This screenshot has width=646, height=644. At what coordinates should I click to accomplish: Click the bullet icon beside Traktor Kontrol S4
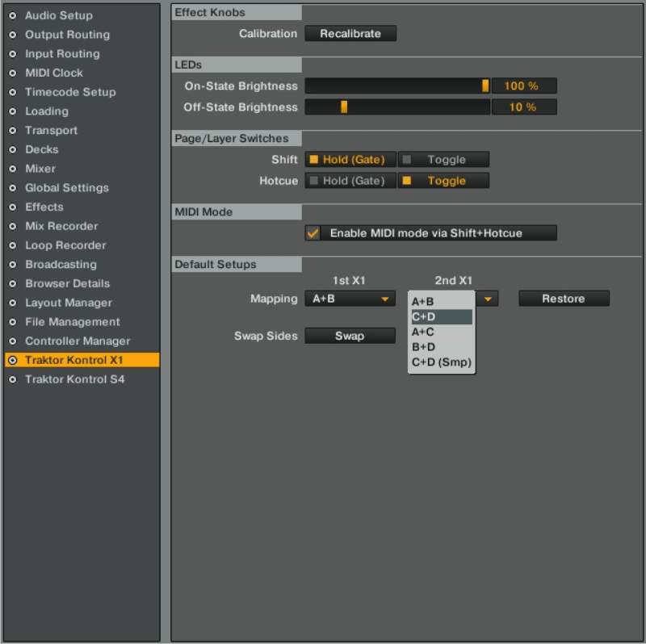click(13, 379)
